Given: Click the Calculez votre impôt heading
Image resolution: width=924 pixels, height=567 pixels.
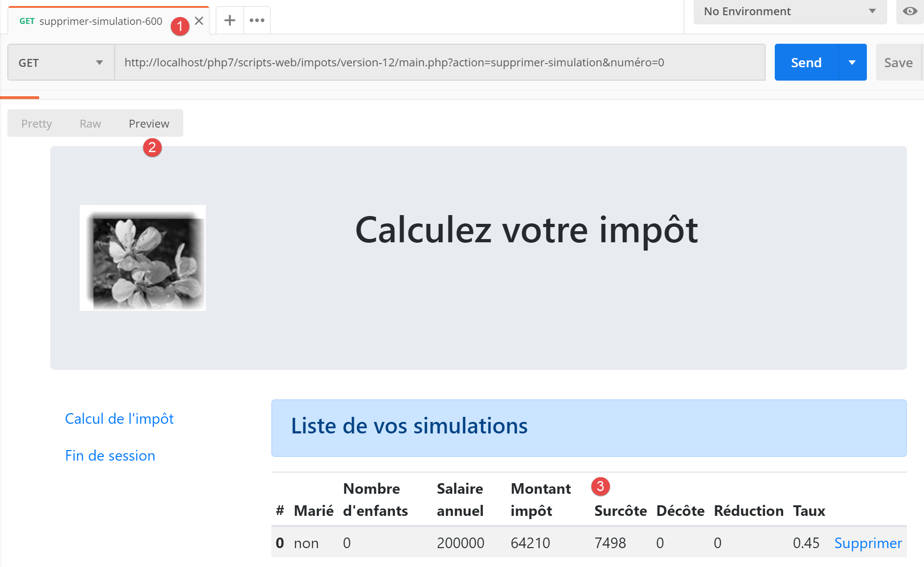Looking at the screenshot, I should 526,230.
